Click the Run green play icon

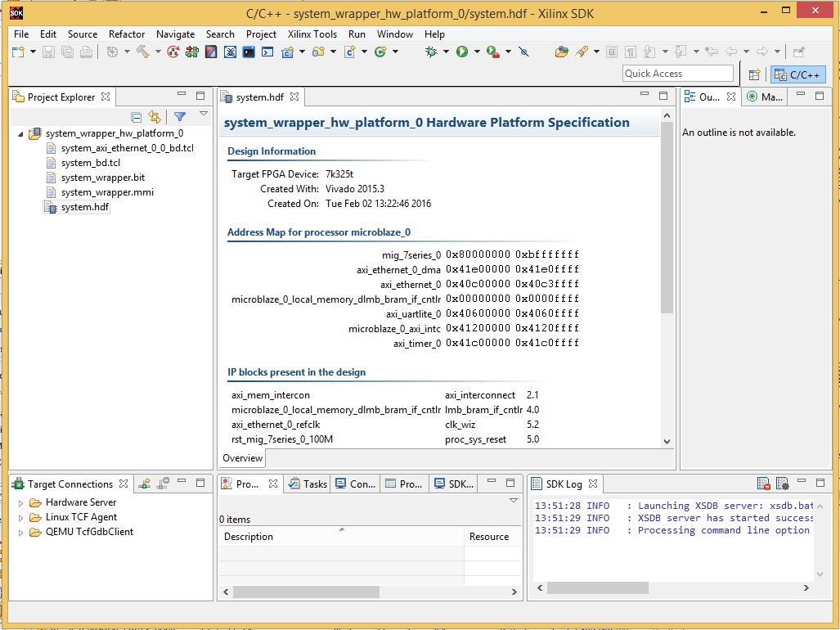[x=462, y=52]
